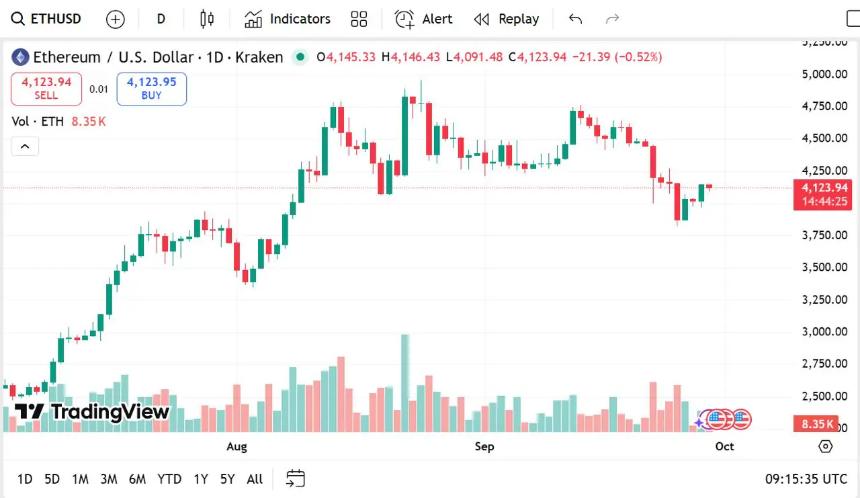Image resolution: width=860 pixels, height=498 pixels.
Task: Open chart settings gear near the price axis
Action: [x=825, y=446]
